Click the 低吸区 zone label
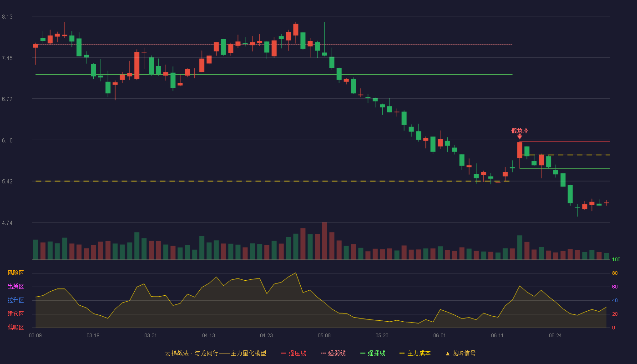Screen dimensions: 637x364 point(15,327)
